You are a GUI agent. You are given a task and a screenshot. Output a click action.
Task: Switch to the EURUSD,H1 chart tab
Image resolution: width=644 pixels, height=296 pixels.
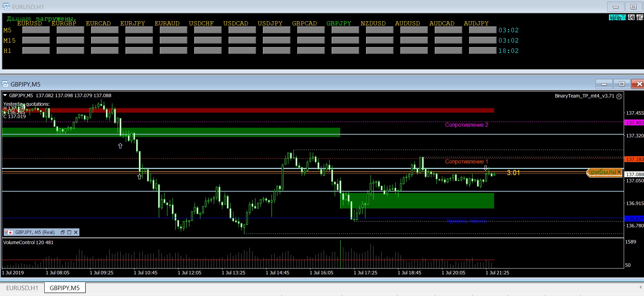22,288
